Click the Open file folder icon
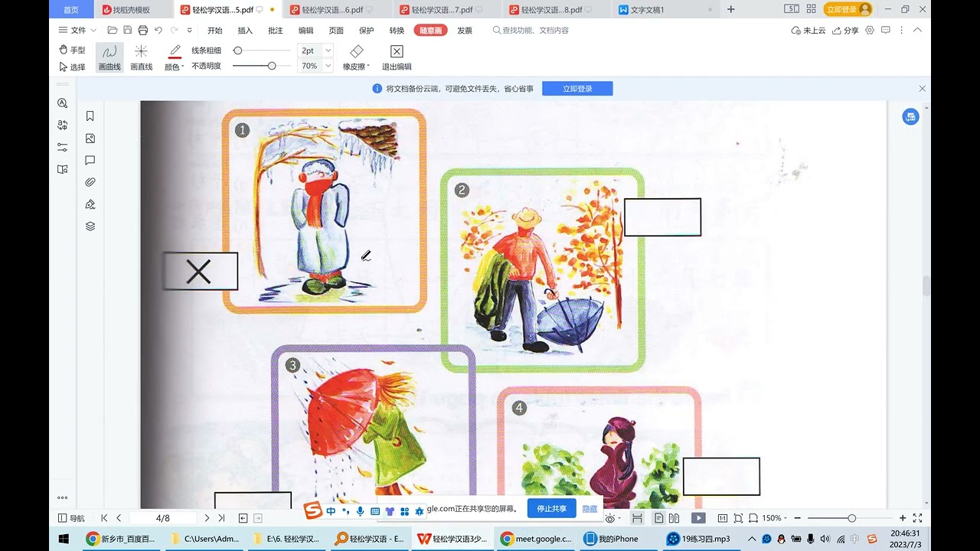The image size is (980, 551). [113, 31]
